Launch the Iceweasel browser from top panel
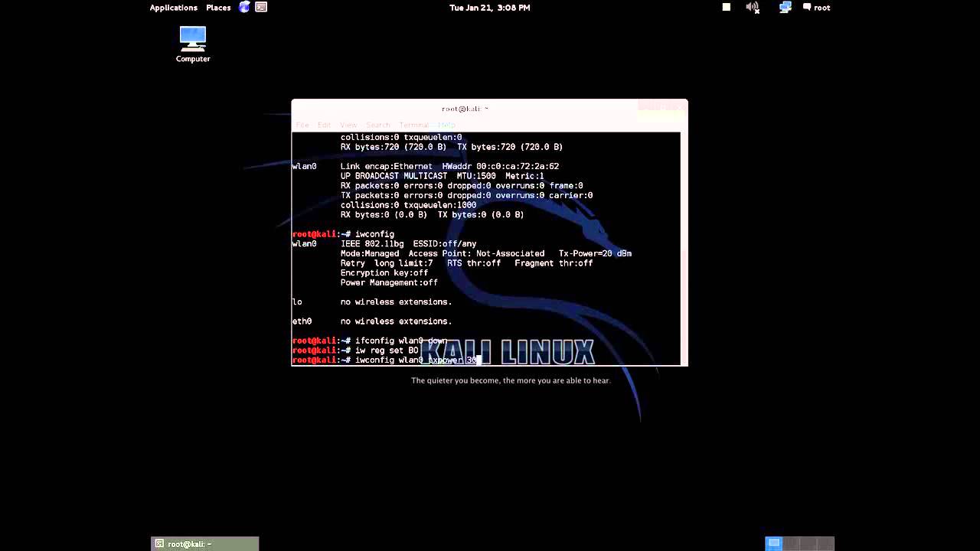 pos(244,7)
